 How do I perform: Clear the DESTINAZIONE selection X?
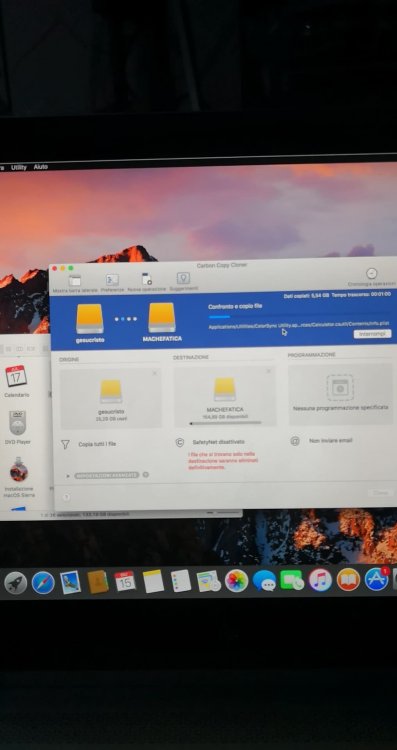click(x=268, y=371)
